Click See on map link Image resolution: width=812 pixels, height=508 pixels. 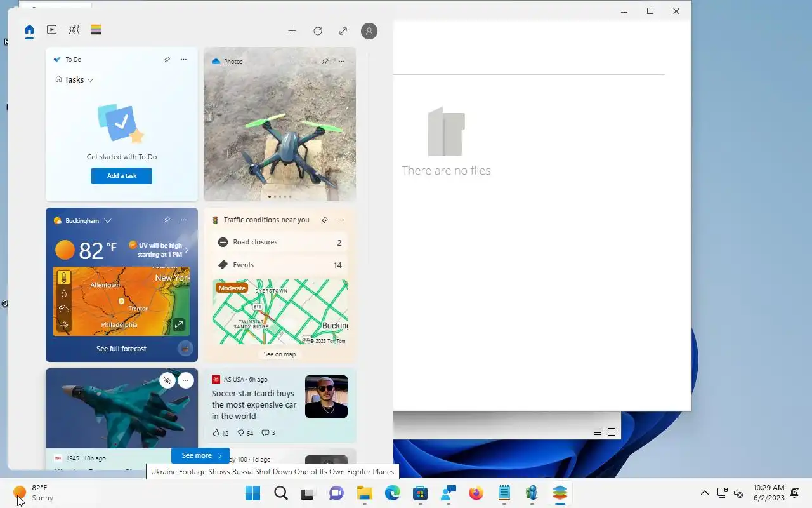(280, 354)
